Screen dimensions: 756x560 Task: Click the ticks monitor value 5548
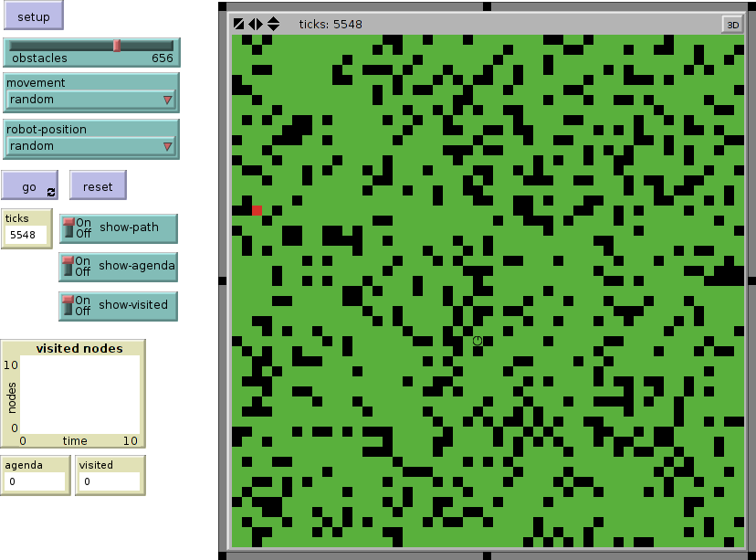[26, 235]
